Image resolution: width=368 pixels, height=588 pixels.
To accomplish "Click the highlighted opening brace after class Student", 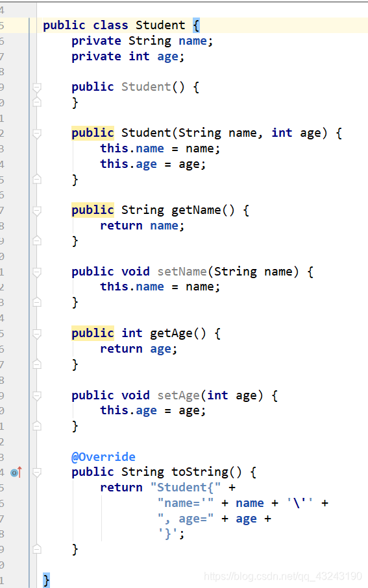I will [x=196, y=25].
